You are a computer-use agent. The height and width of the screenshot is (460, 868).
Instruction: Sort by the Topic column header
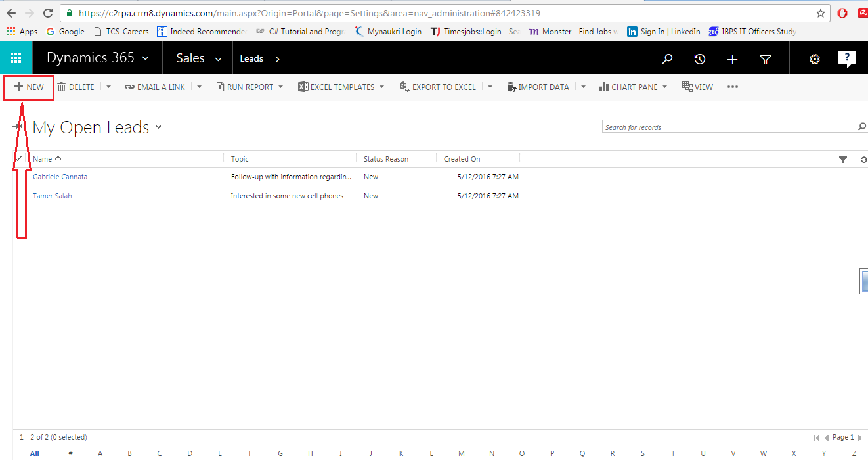coord(240,159)
